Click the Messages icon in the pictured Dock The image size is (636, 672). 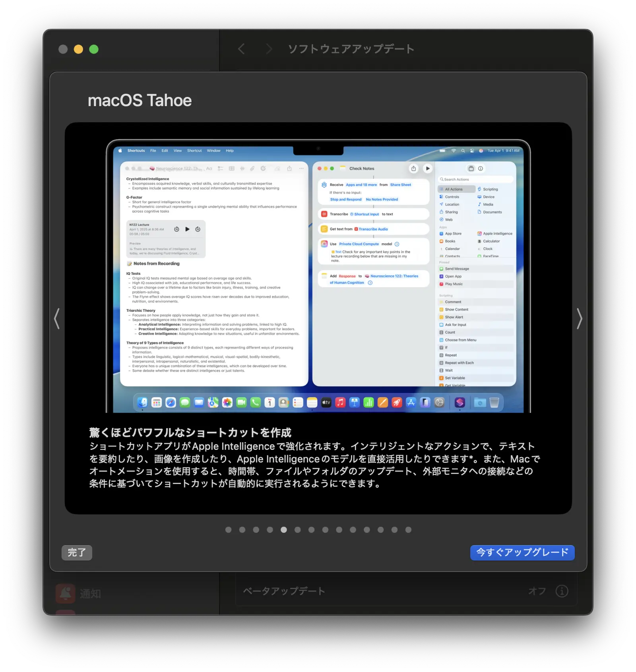[185, 403]
